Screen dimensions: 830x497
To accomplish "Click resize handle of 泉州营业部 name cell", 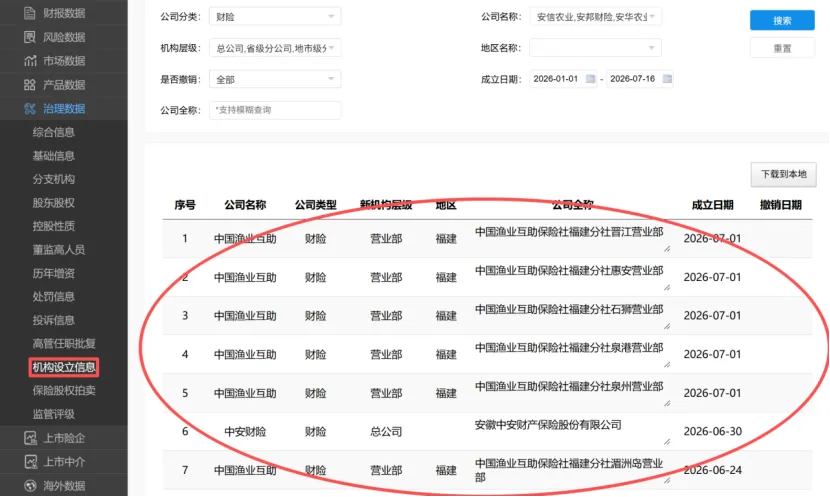I will pyautogui.click(x=667, y=403).
